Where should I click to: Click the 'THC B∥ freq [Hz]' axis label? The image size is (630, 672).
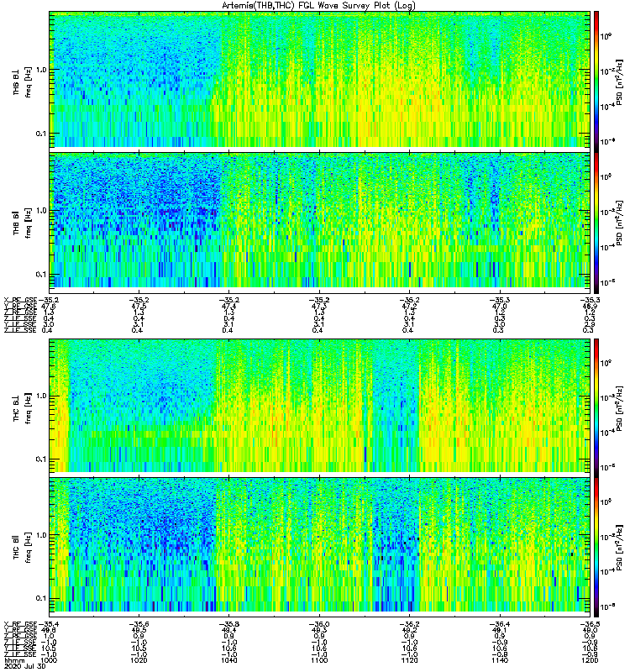click(23, 547)
